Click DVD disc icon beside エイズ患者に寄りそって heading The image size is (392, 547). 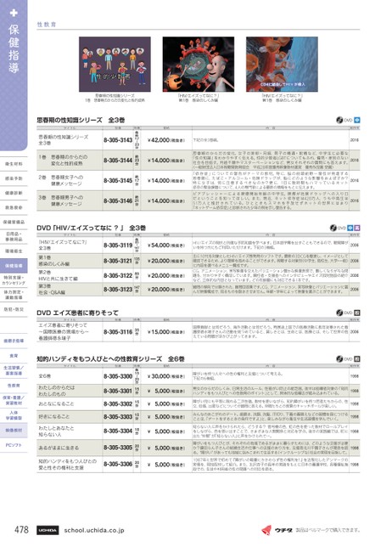pos(339,313)
